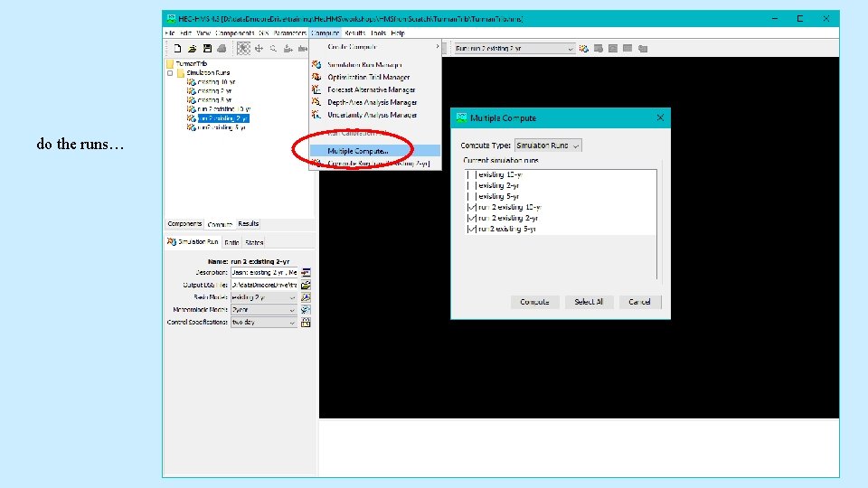Open the Results menu in menu bar

click(354, 33)
